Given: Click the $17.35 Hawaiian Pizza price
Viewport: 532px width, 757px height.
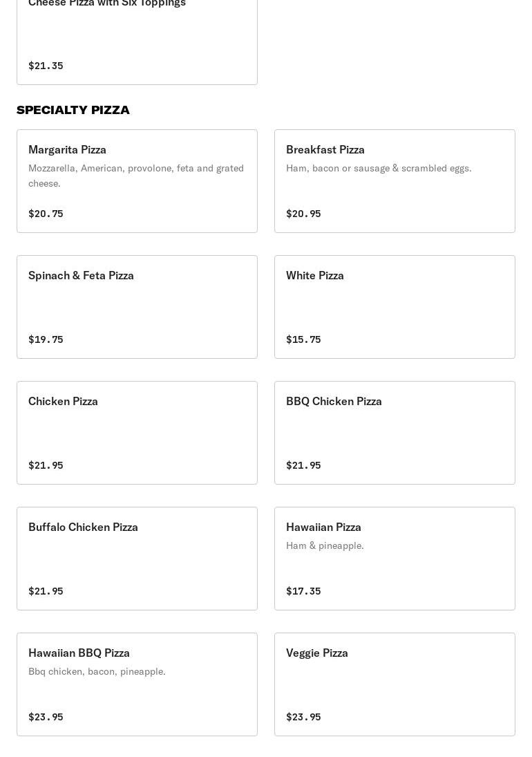Looking at the screenshot, I should point(303,591).
